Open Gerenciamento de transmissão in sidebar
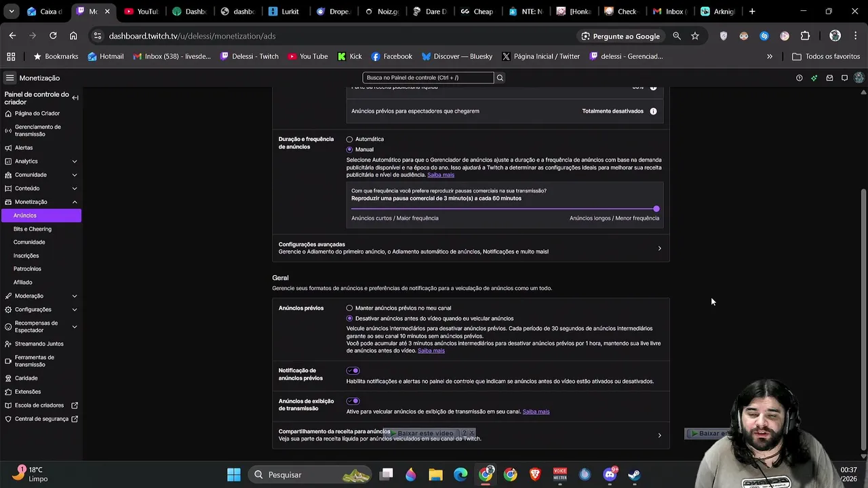The height and width of the screenshot is (488, 868). point(41,130)
